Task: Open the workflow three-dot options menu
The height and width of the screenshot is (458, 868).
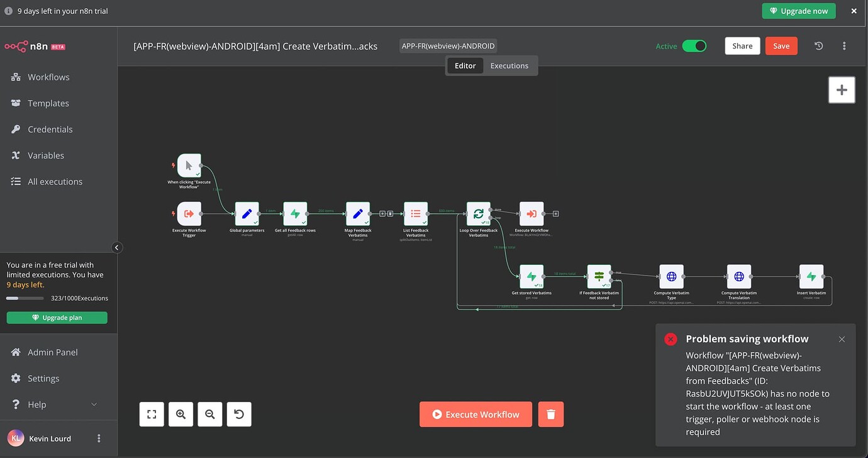Action: 844,45
